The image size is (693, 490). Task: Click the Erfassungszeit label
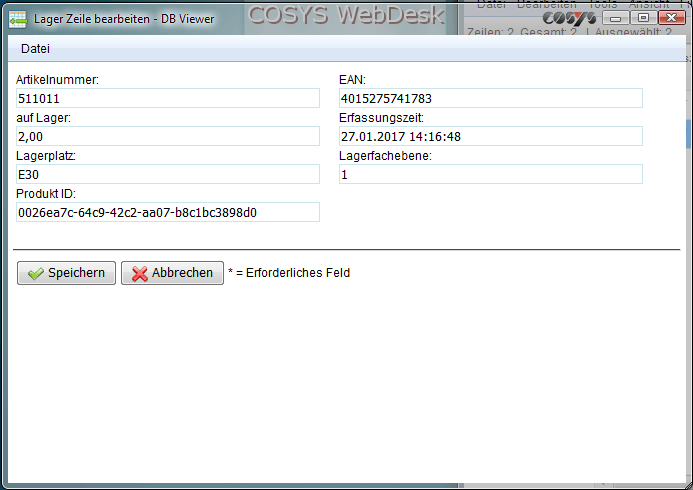(x=381, y=118)
